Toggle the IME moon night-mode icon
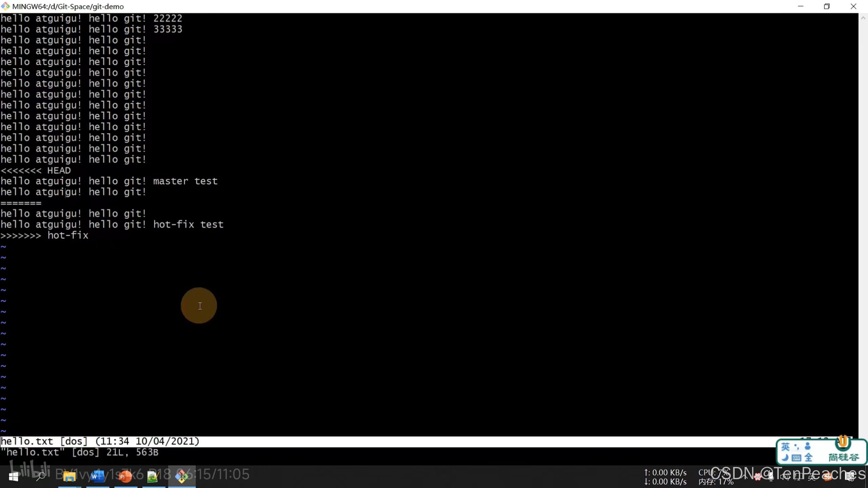The image size is (868, 488). [x=785, y=458]
